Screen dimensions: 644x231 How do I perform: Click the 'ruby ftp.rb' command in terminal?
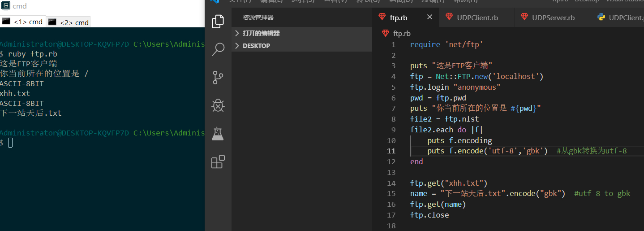coord(32,54)
